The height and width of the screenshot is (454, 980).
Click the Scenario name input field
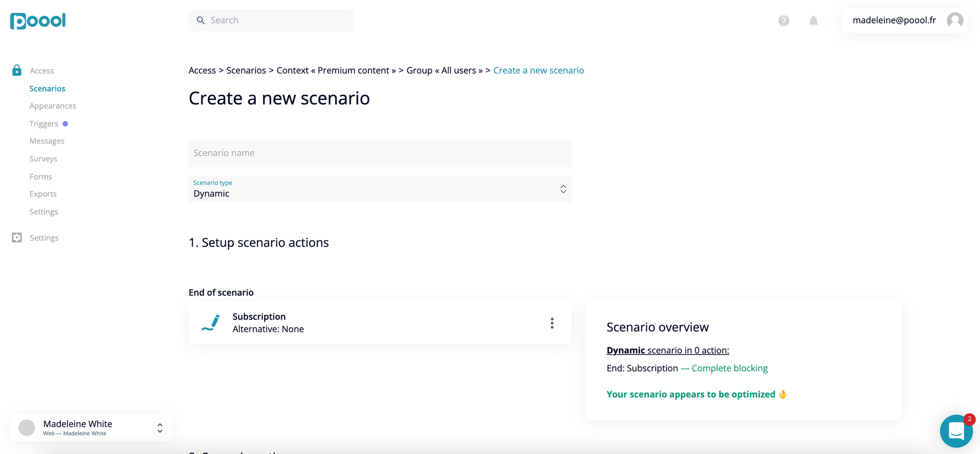coord(380,153)
